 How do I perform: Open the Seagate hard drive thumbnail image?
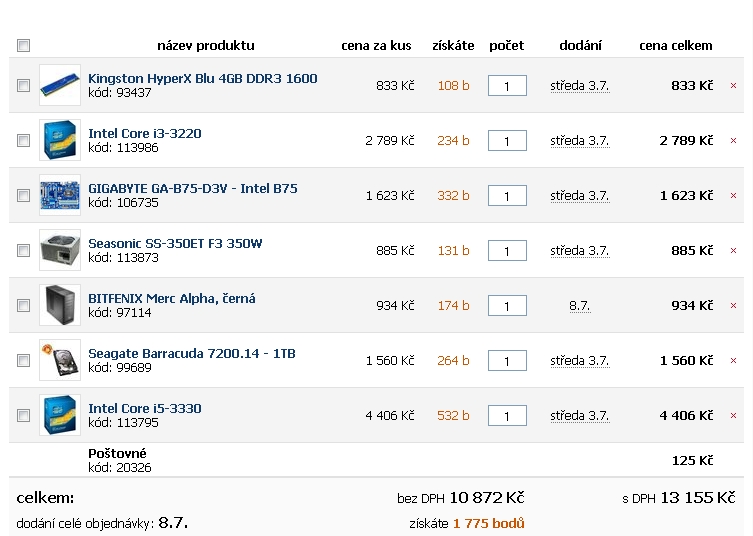60,360
